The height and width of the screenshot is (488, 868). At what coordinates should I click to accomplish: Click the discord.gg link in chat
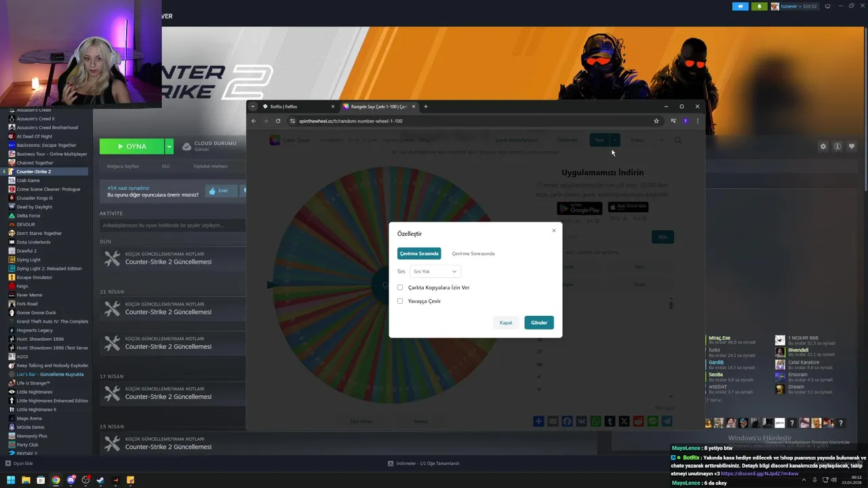tap(759, 474)
